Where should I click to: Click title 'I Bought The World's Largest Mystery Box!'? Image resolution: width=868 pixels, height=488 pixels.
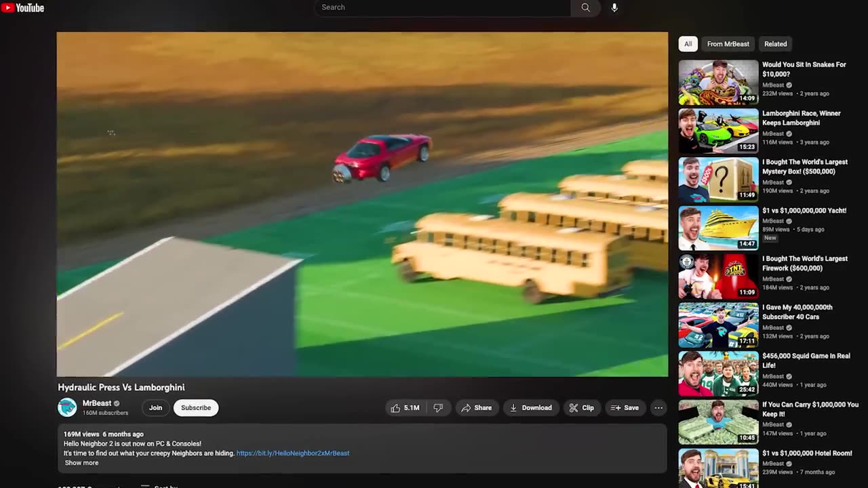tap(805, 167)
